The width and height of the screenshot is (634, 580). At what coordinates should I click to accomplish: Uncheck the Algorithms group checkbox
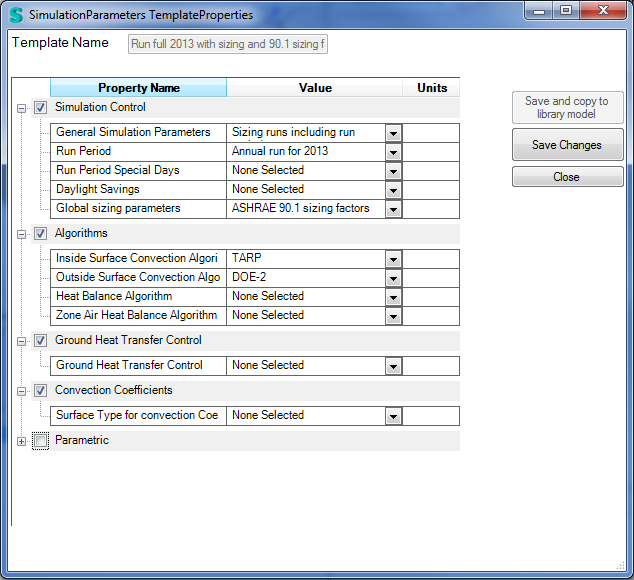(40, 233)
